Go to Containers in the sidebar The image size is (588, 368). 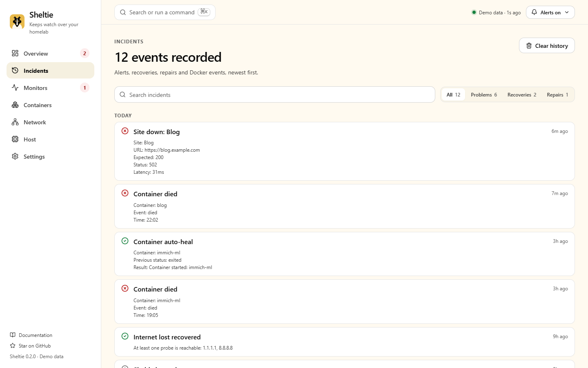pyautogui.click(x=50, y=105)
